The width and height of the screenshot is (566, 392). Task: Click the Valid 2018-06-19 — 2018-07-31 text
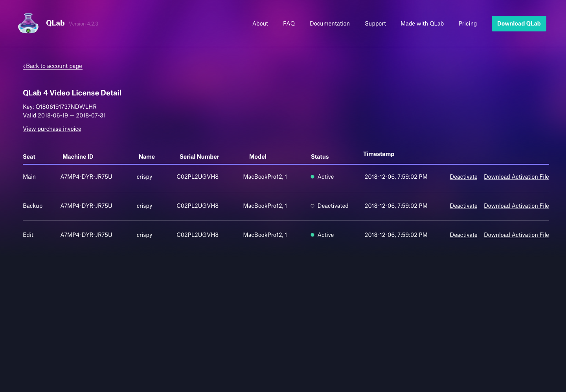(x=64, y=115)
